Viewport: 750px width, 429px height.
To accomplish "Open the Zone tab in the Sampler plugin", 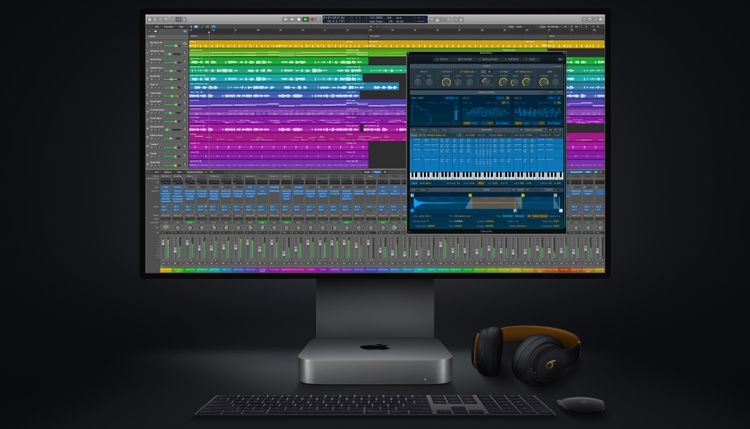I will (531, 59).
